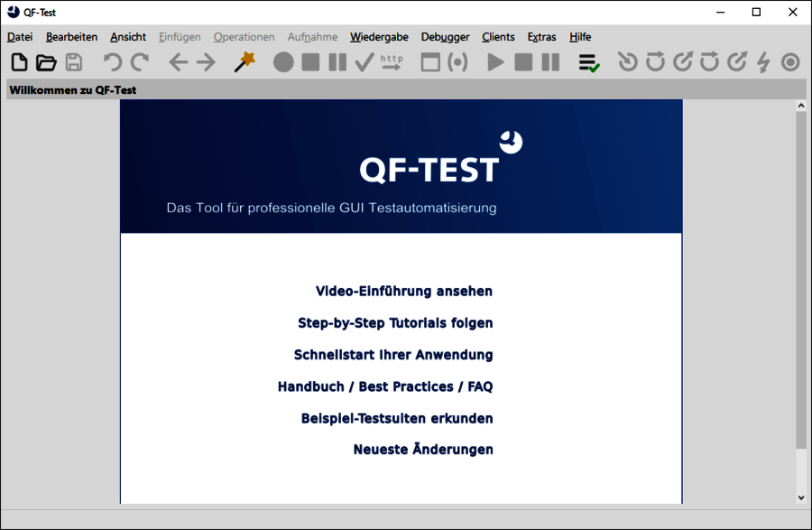The width and height of the screenshot is (812, 530).
Task: Click the greyed Einfügen menu
Action: [x=180, y=37]
